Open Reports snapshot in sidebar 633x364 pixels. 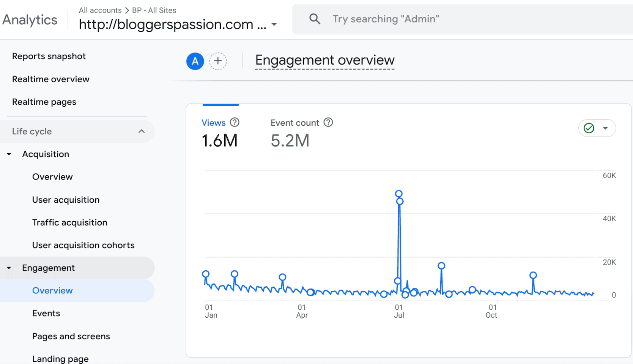click(x=49, y=56)
